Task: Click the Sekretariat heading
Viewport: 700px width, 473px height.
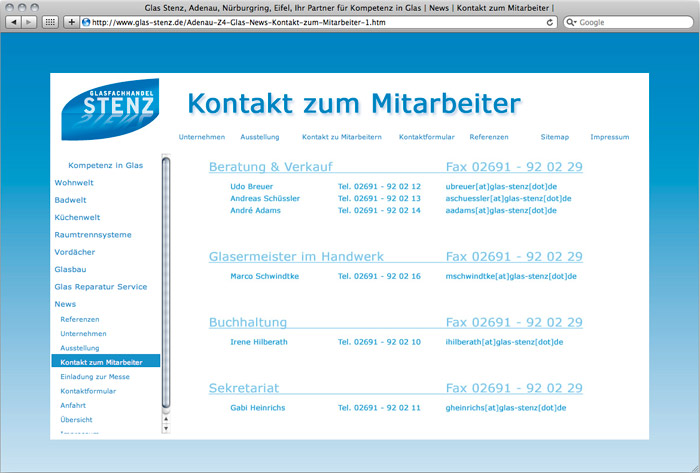Action: click(x=244, y=388)
